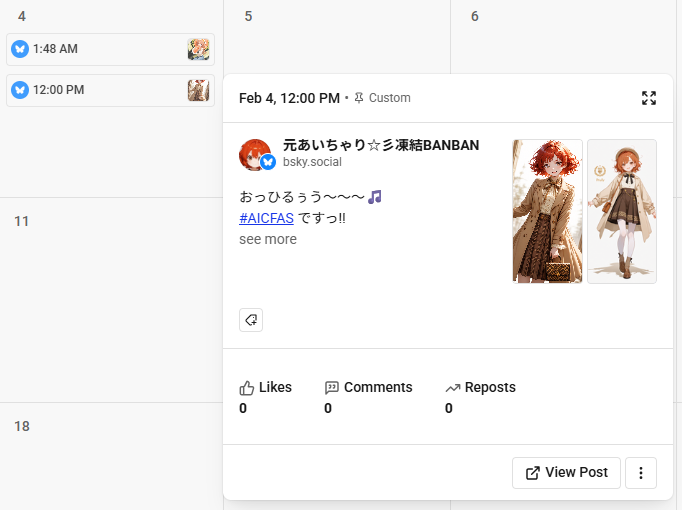
Task: Open the first post image with trench coat
Action: click(x=547, y=211)
